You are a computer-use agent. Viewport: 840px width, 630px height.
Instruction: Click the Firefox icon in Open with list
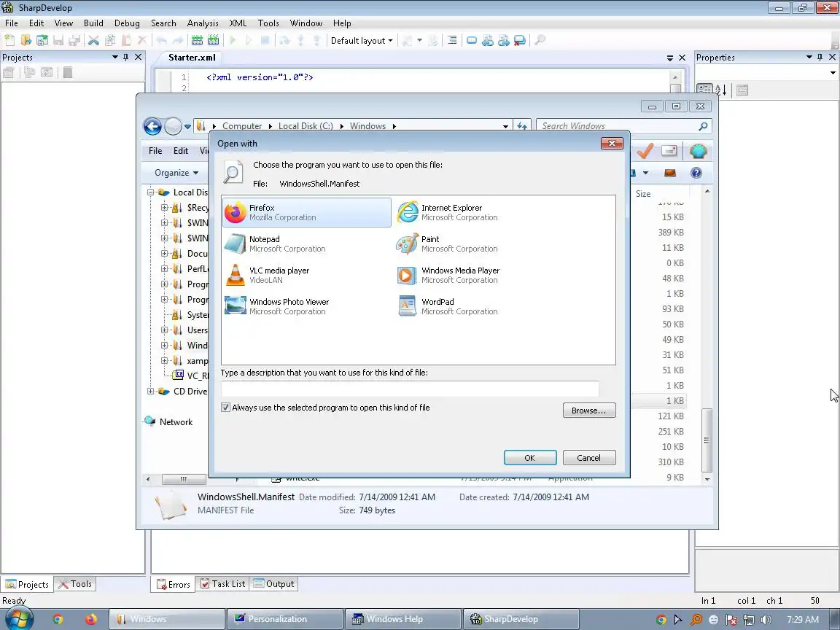(236, 213)
